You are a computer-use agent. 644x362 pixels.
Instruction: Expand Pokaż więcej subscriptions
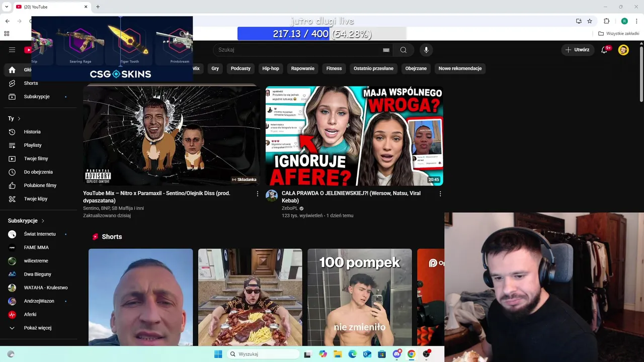(x=39, y=328)
